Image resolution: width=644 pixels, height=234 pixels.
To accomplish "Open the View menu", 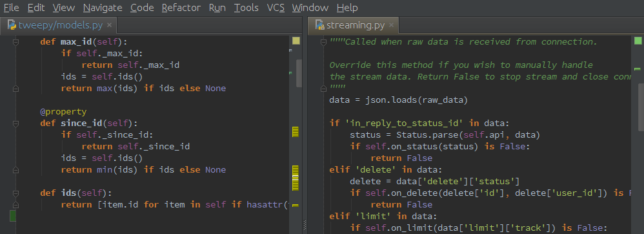I will tap(64, 7).
